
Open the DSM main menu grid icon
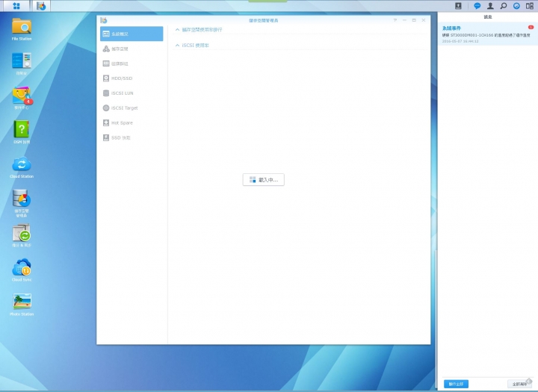point(16,6)
